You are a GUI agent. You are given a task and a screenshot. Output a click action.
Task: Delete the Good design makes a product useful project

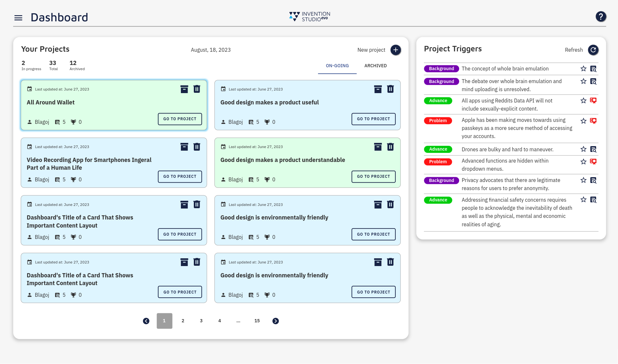pos(390,89)
